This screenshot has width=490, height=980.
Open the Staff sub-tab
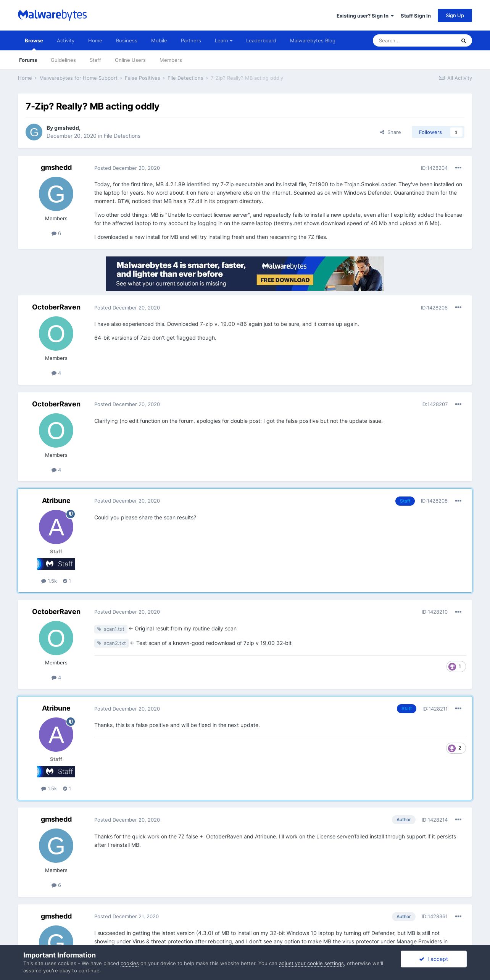pos(95,60)
